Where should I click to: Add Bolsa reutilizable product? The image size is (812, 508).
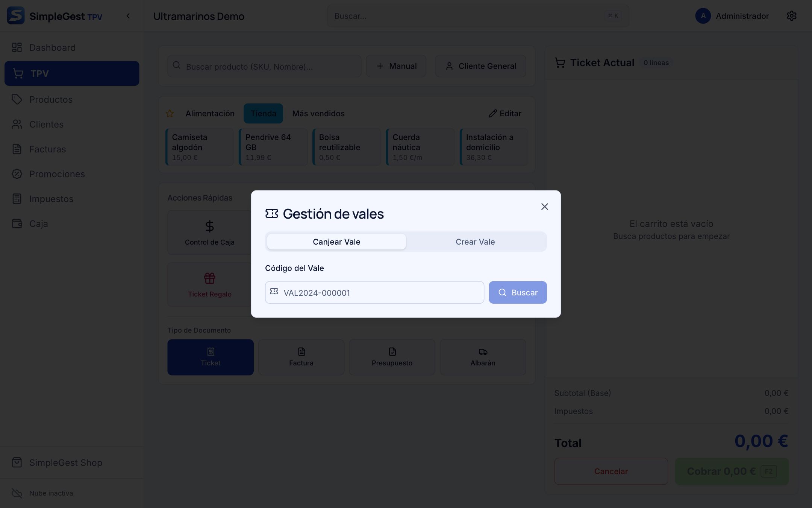point(347,147)
